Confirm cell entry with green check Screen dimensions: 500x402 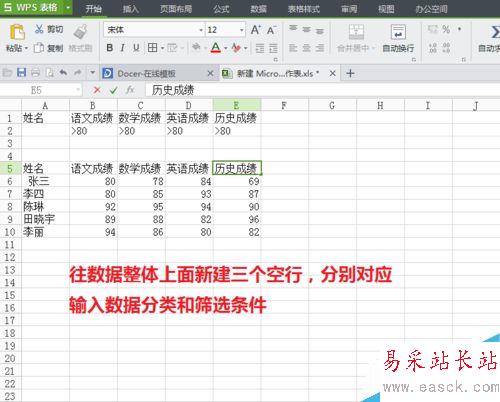113,90
